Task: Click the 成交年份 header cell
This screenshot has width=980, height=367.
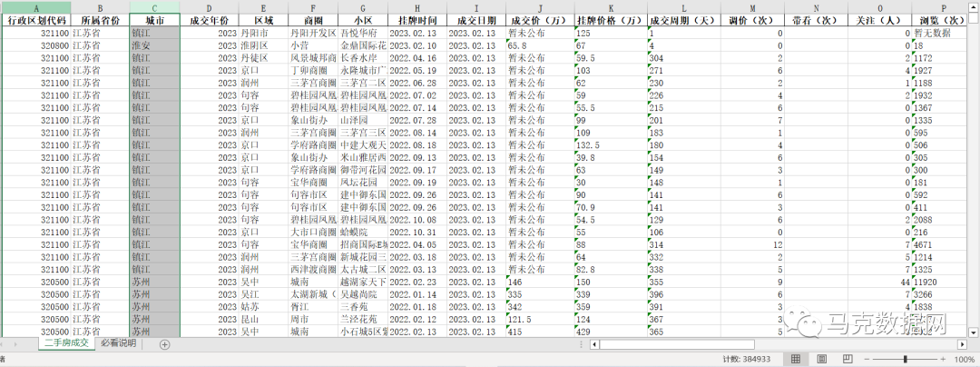Action: click(x=210, y=20)
